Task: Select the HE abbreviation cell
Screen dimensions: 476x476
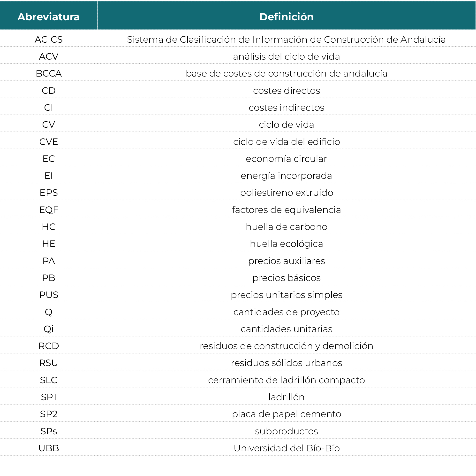Action: coord(49,244)
